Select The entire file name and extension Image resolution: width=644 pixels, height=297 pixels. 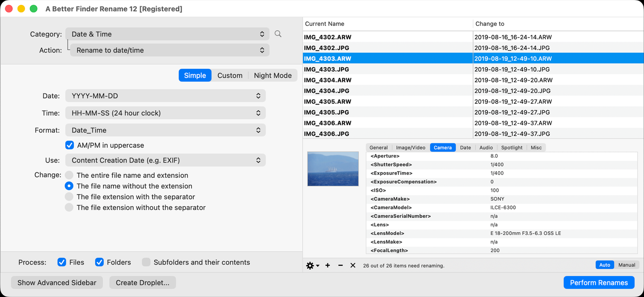pos(69,175)
